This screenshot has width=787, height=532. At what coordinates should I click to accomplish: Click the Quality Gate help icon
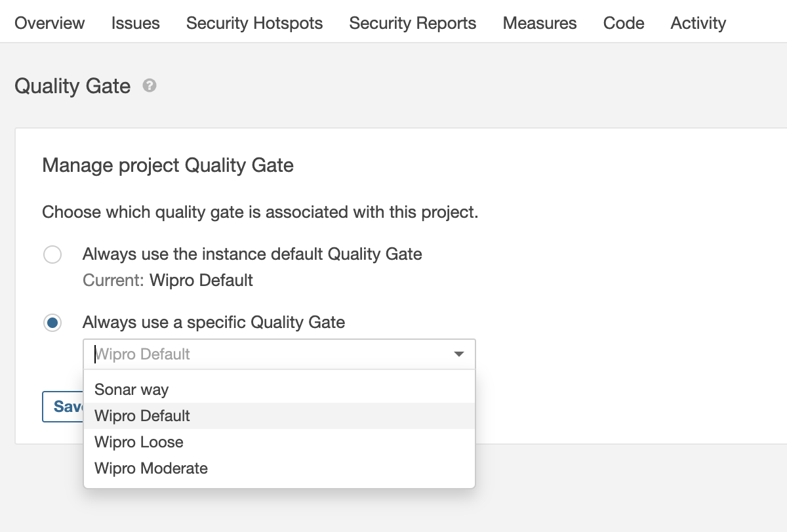click(150, 86)
